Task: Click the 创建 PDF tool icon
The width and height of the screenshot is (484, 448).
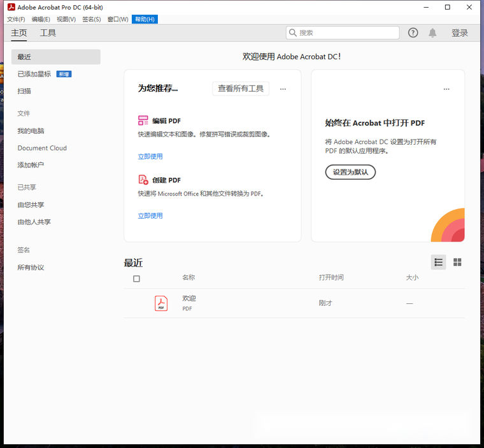Action: [x=143, y=180]
